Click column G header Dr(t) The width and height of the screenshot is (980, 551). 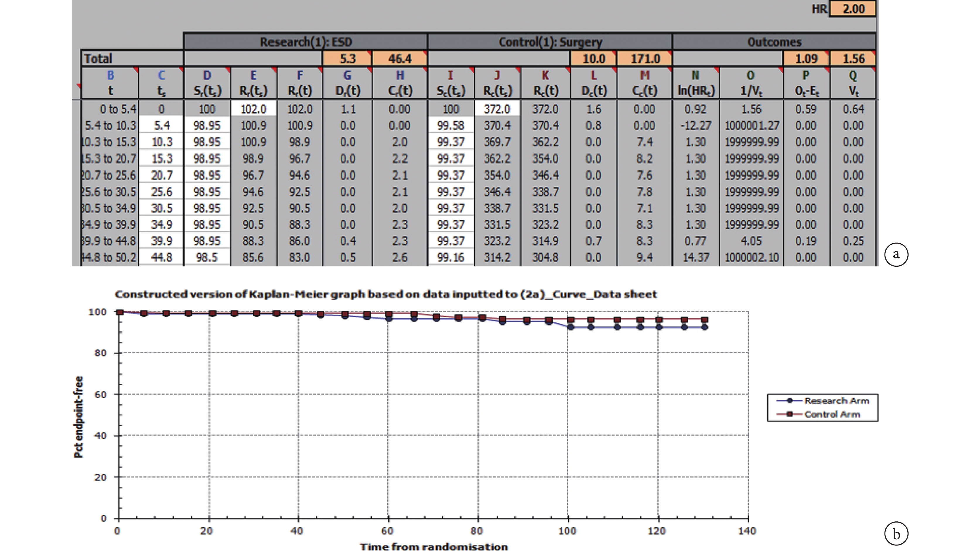pyautogui.click(x=347, y=83)
